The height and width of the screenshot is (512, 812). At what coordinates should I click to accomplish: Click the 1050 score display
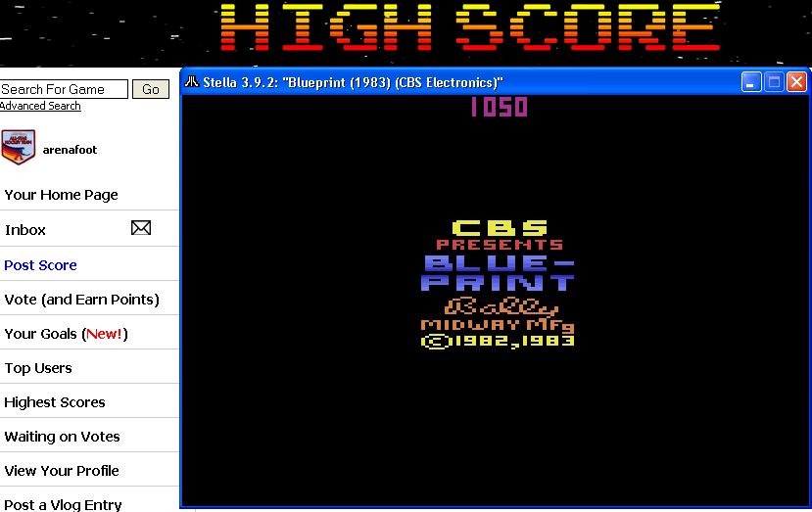pyautogui.click(x=499, y=107)
